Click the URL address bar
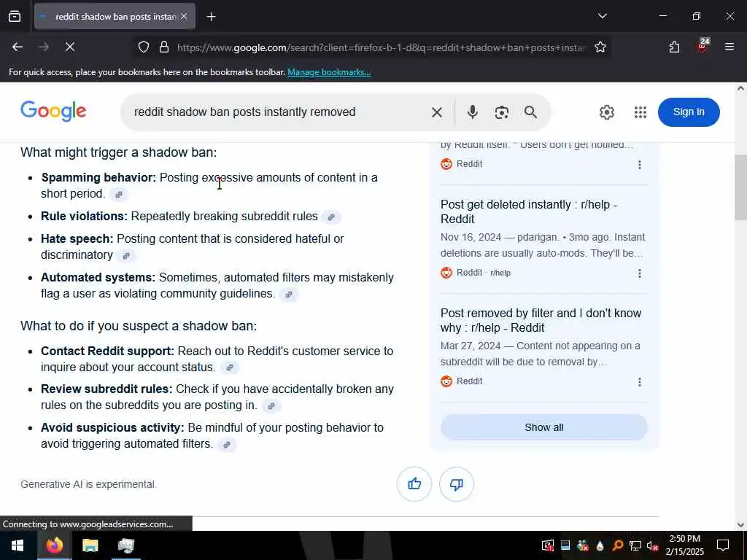This screenshot has width=747, height=560. [x=381, y=47]
